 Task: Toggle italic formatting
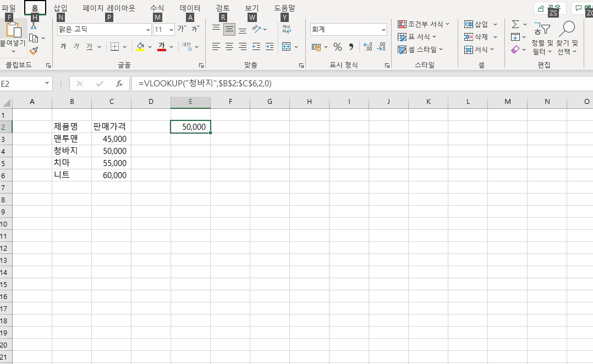click(76, 47)
